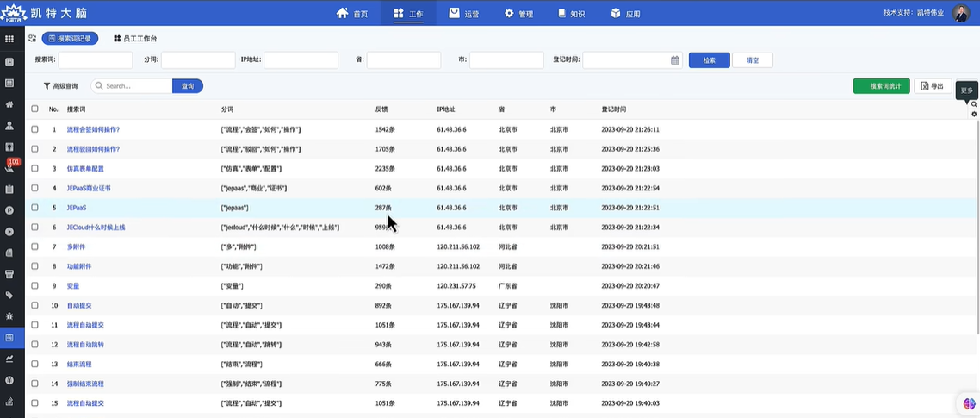Focus the IP地址 input field
This screenshot has width=980, height=418.
[301, 60]
